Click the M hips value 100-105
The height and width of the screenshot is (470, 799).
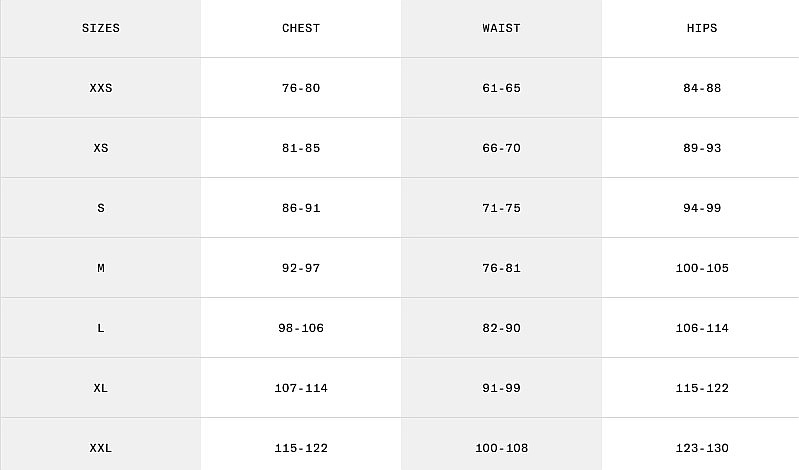(x=701, y=268)
